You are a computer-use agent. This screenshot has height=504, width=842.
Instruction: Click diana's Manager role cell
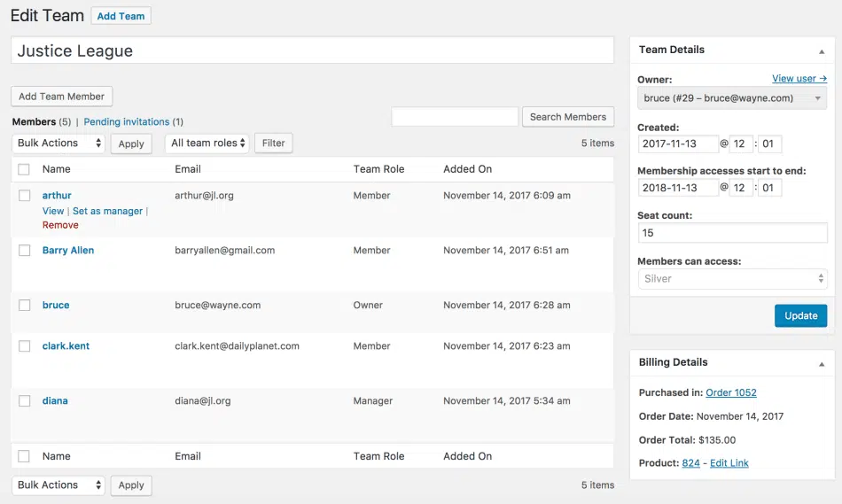[x=372, y=401]
